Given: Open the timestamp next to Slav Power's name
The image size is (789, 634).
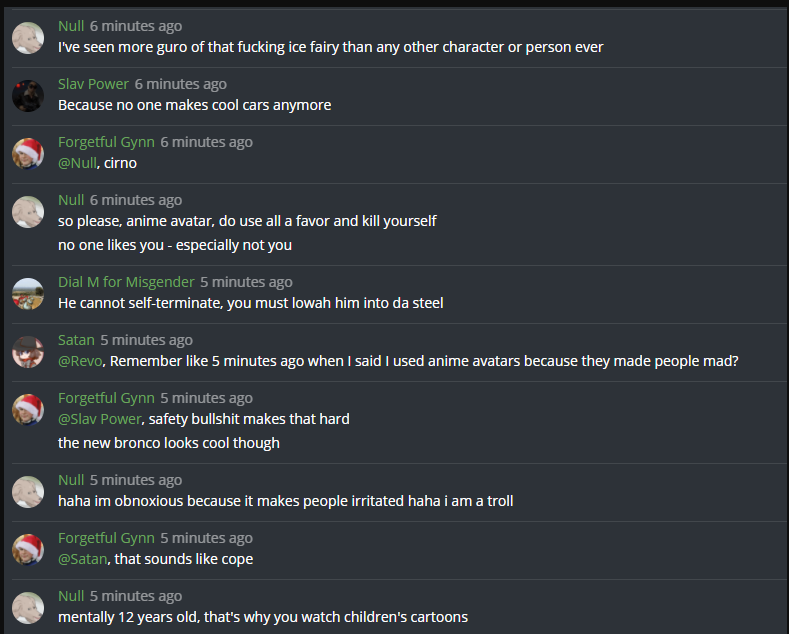Looking at the screenshot, I should tap(181, 84).
